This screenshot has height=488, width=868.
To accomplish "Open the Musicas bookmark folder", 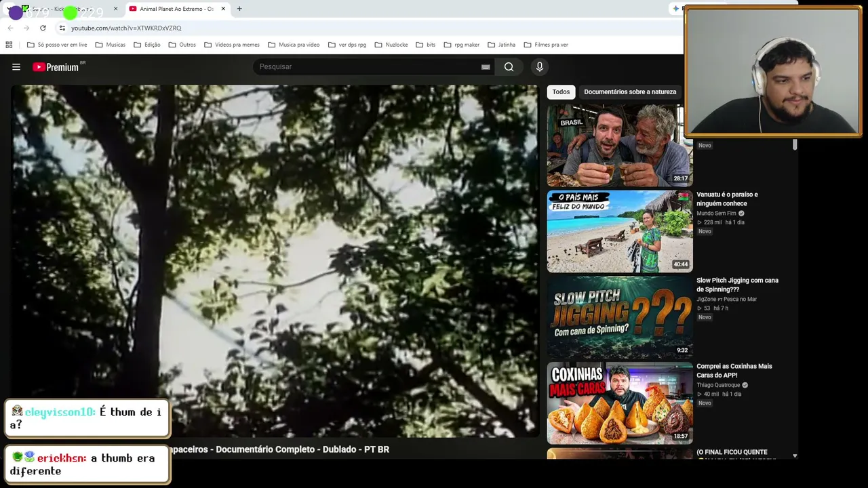I will pyautogui.click(x=110, y=45).
